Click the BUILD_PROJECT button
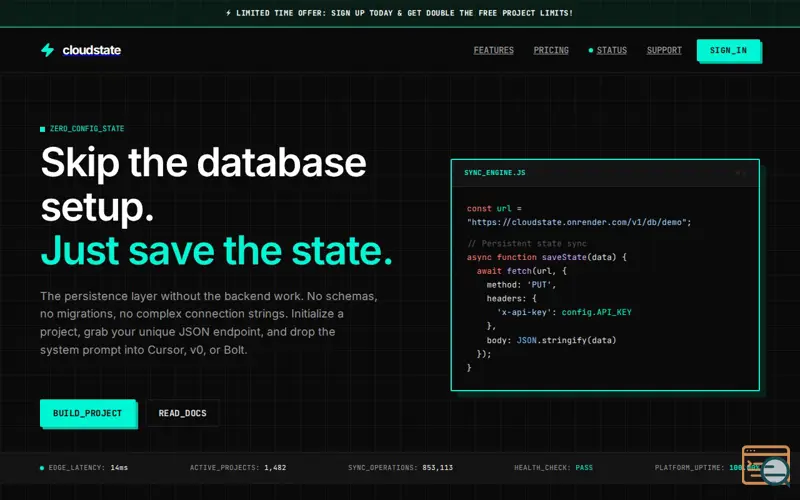This screenshot has width=800, height=500. [88, 413]
